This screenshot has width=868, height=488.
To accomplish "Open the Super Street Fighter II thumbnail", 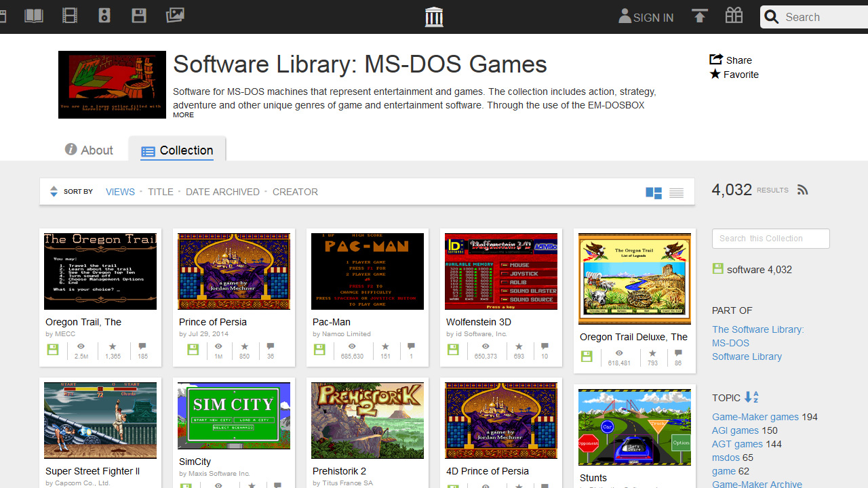I will point(100,420).
